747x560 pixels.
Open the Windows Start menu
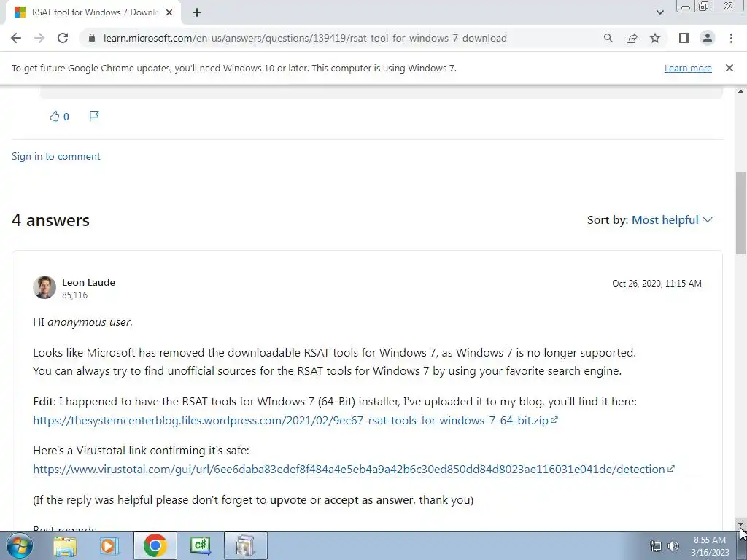(20, 545)
